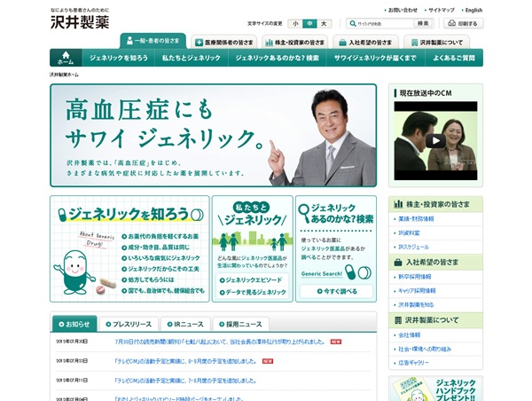Viewport: 532px width, 401px height.
Task: Select the IRニュース news tab
Action: click(185, 325)
